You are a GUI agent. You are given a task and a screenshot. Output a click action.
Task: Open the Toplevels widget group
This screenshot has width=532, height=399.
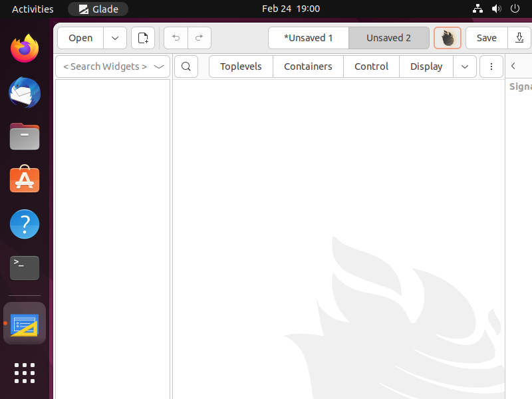click(241, 66)
